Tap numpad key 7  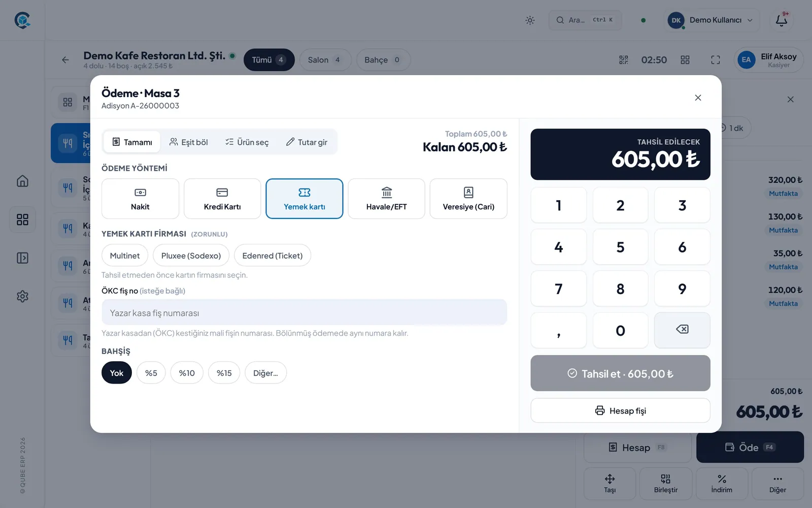559,289
